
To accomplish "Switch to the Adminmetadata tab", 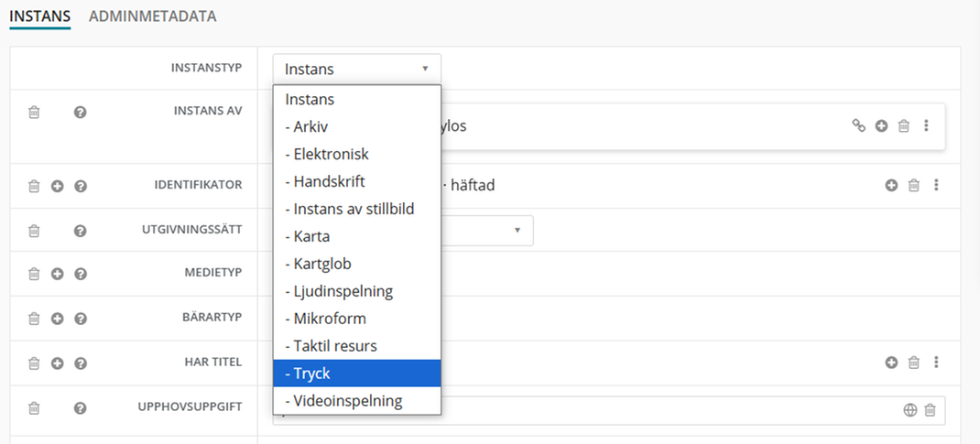I will click(152, 16).
